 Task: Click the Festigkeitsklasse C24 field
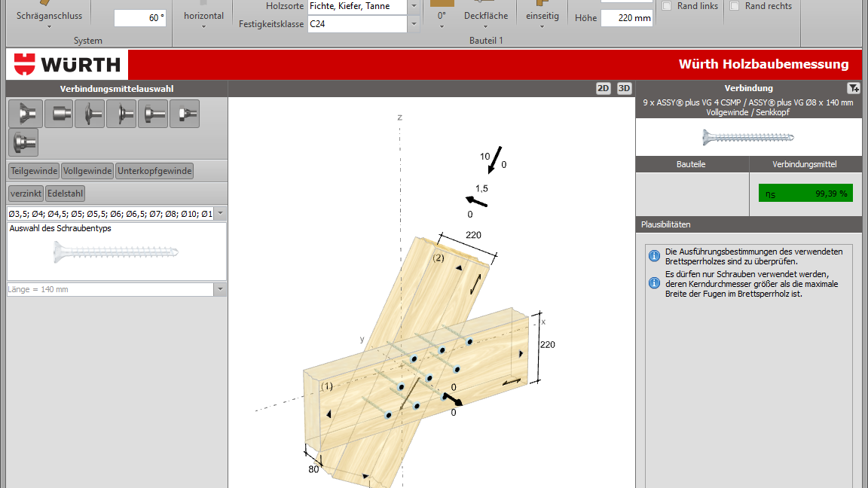click(357, 24)
